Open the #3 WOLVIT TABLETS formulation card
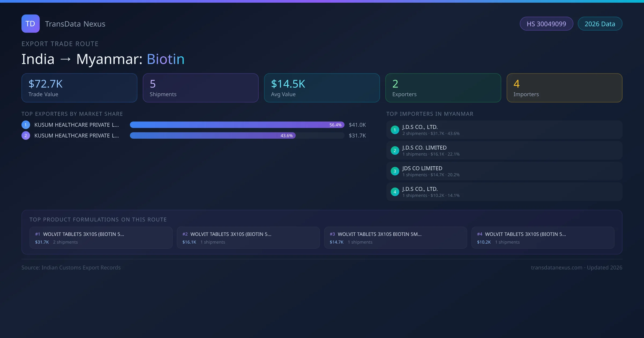Viewport: 644px width, 338px height. (396, 238)
